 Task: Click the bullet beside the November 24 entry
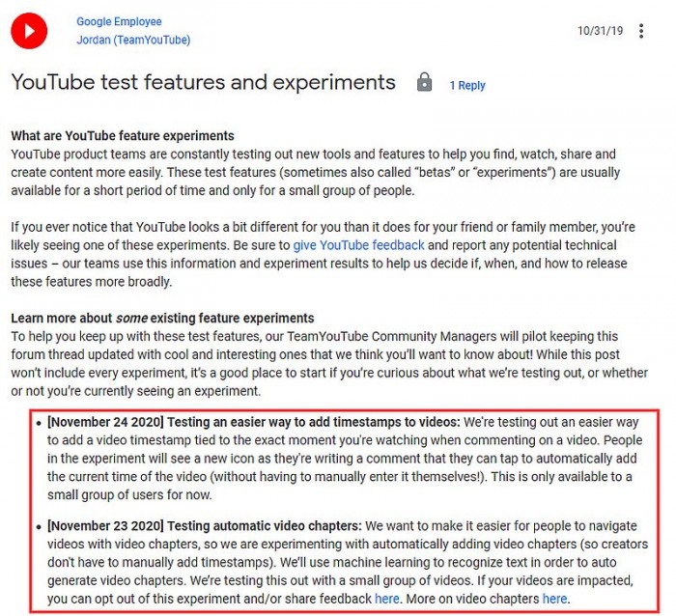[x=37, y=423]
